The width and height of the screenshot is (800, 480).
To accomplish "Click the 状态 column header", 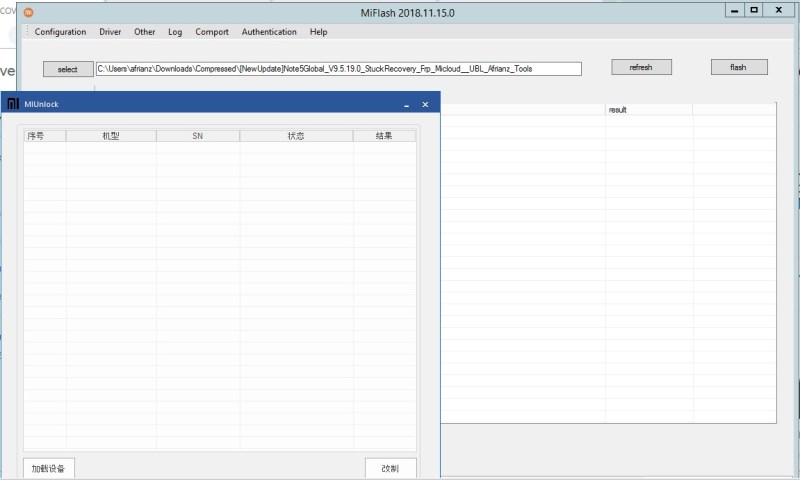I will click(x=296, y=136).
